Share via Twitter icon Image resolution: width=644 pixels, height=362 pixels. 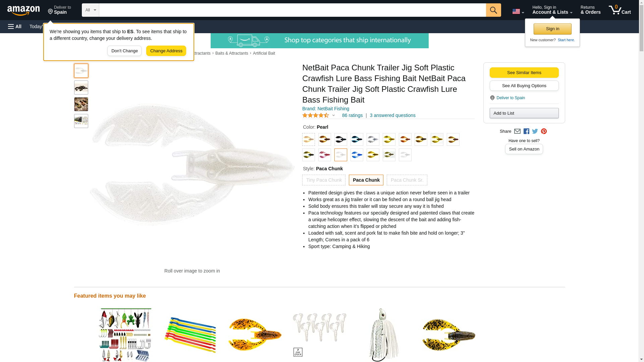535,131
